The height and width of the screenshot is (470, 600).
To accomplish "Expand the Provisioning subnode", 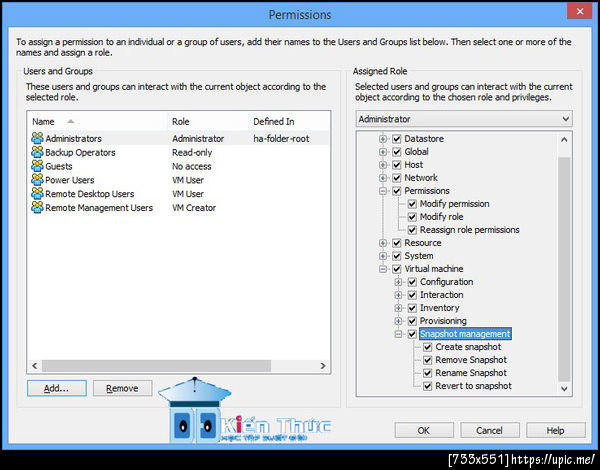I will (398, 321).
